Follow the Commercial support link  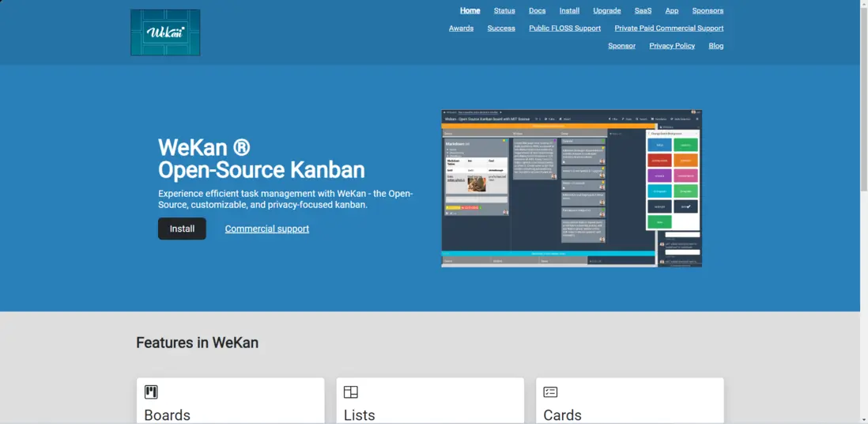(x=267, y=229)
